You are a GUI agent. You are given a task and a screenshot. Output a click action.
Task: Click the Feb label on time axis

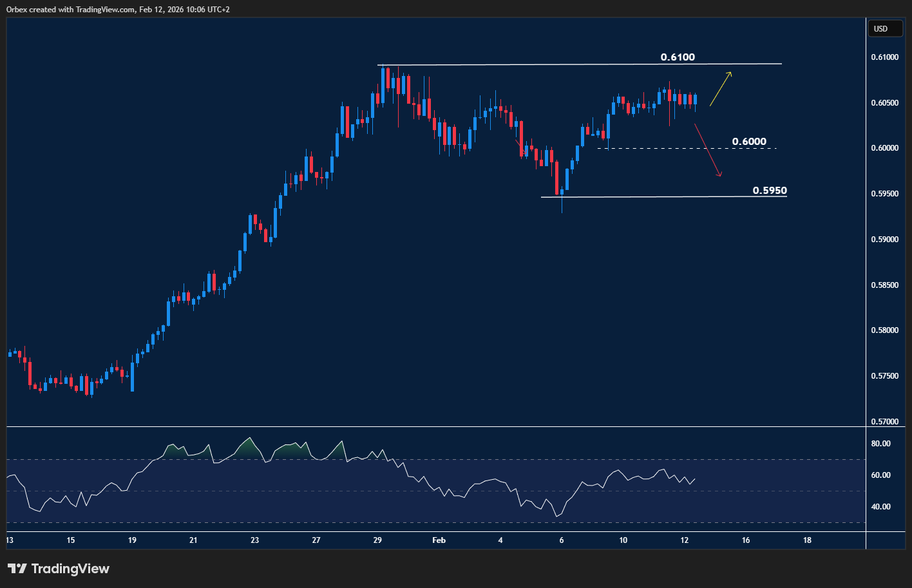(439, 540)
